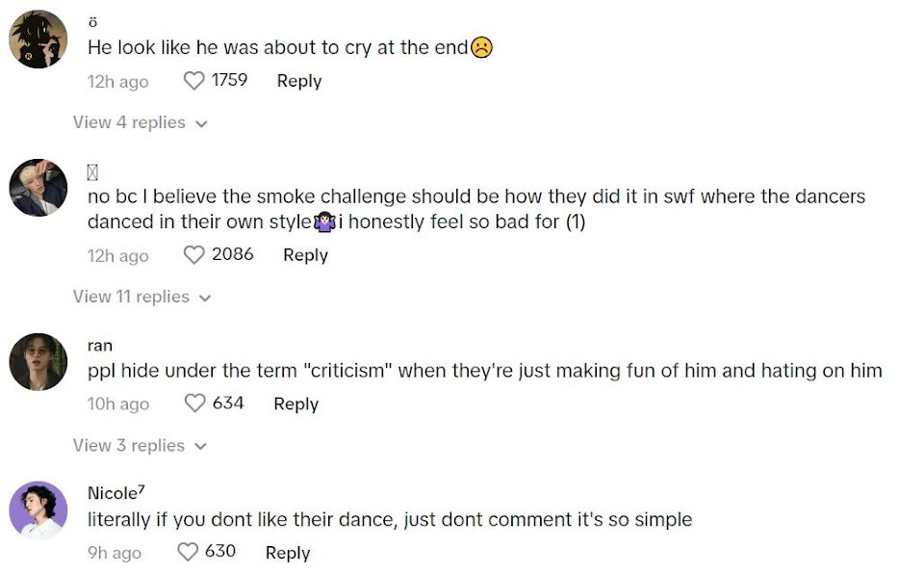
Task: Open ran's profile avatar
Action: 38,362
